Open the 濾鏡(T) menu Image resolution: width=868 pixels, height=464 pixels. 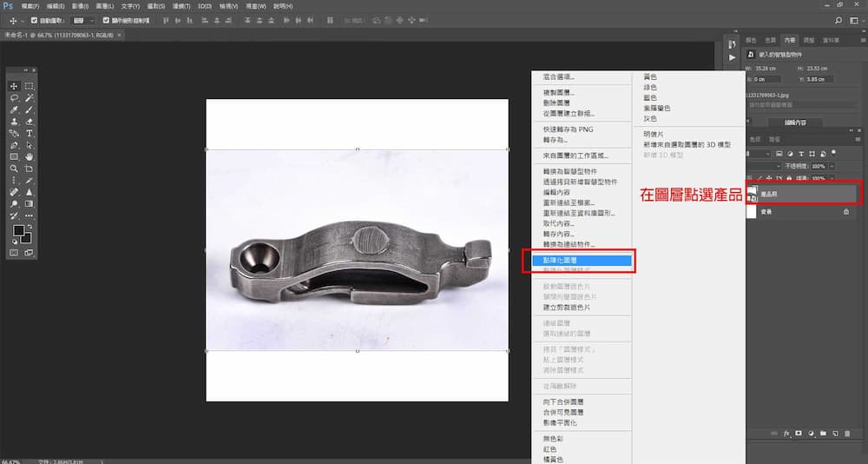pyautogui.click(x=181, y=6)
